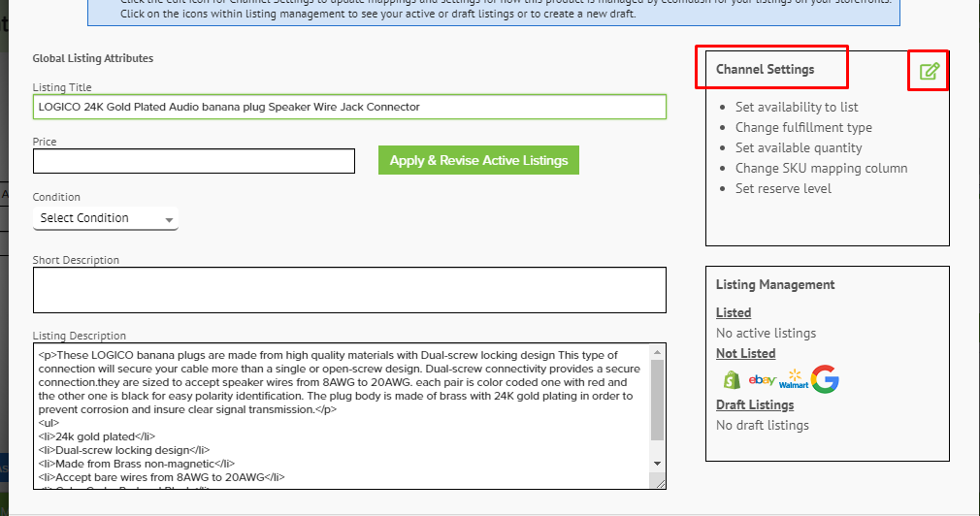This screenshot has height=516, width=980.
Task: Focus the Short Description box
Action: click(x=349, y=290)
